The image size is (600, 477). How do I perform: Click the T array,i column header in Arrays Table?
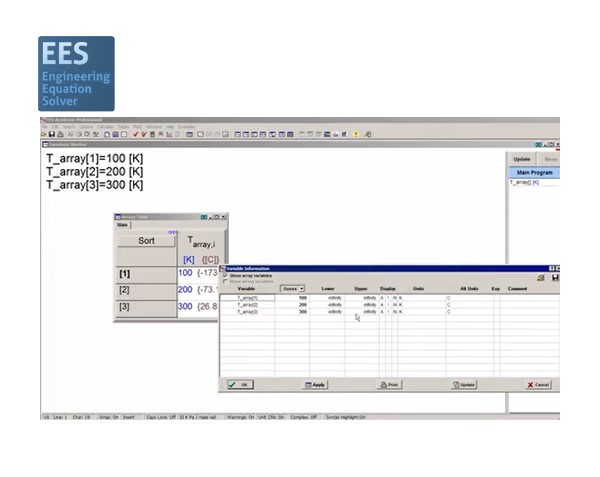(201, 242)
